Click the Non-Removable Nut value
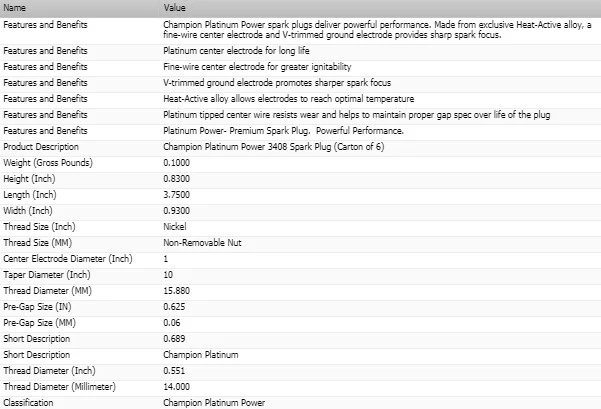The height and width of the screenshot is (409, 601). (202, 243)
